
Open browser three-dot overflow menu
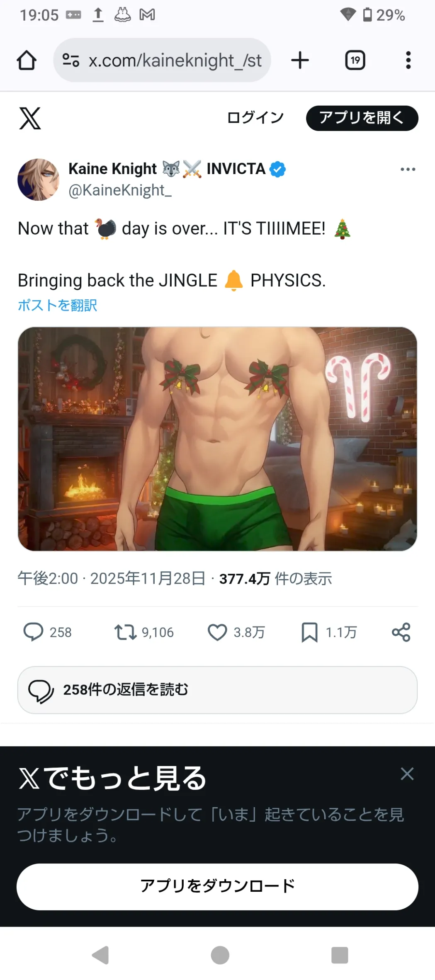pos(408,61)
